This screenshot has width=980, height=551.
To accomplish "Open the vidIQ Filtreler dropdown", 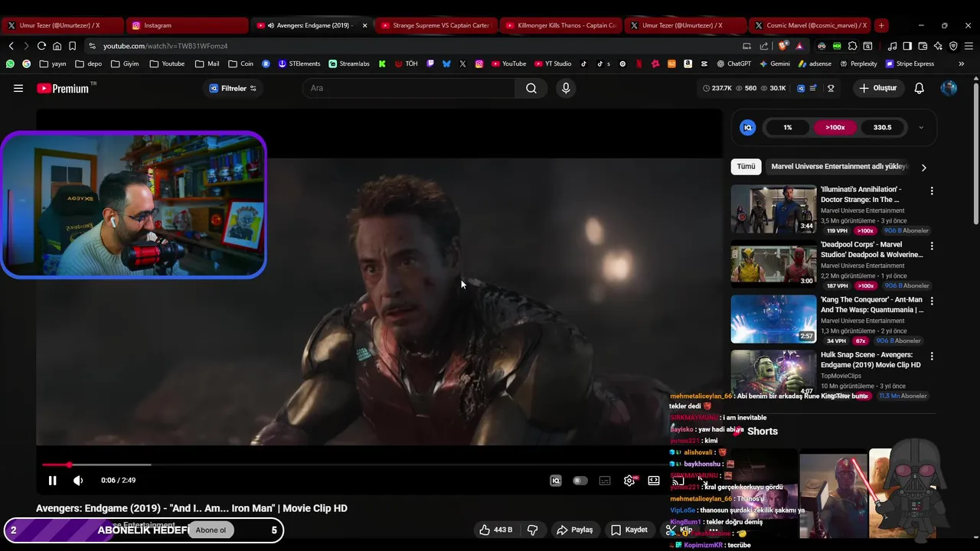I will (233, 88).
